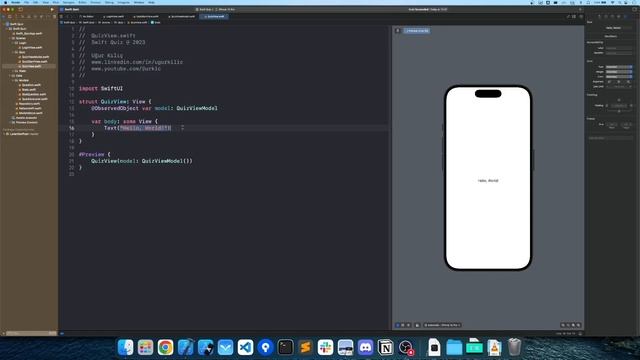Viewport: 640px width, 360px height.
Task: Switch the canvas to Live preview mode
Action: pyautogui.click(x=398, y=325)
